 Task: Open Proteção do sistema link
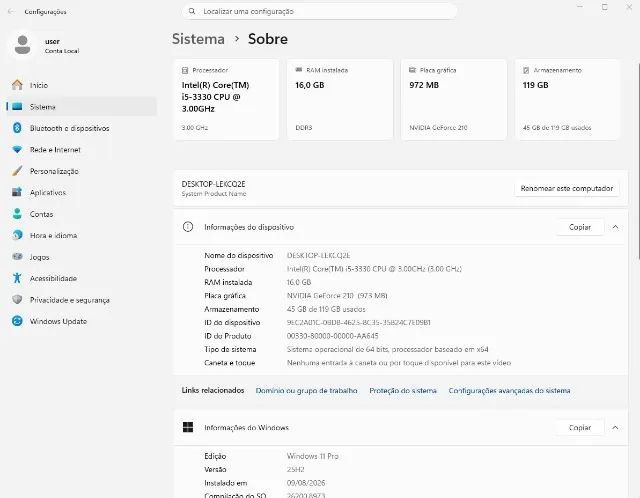pyautogui.click(x=403, y=391)
